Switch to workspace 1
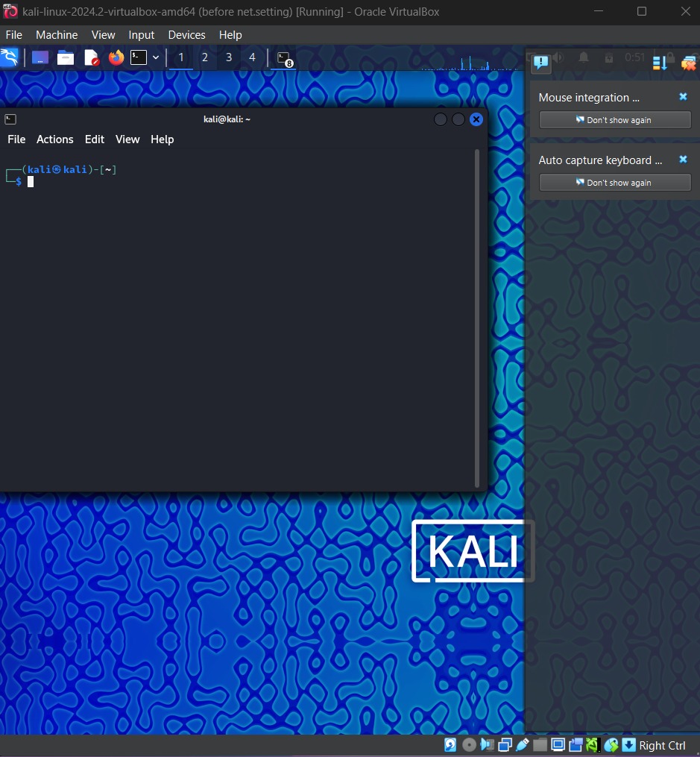 pos(181,58)
